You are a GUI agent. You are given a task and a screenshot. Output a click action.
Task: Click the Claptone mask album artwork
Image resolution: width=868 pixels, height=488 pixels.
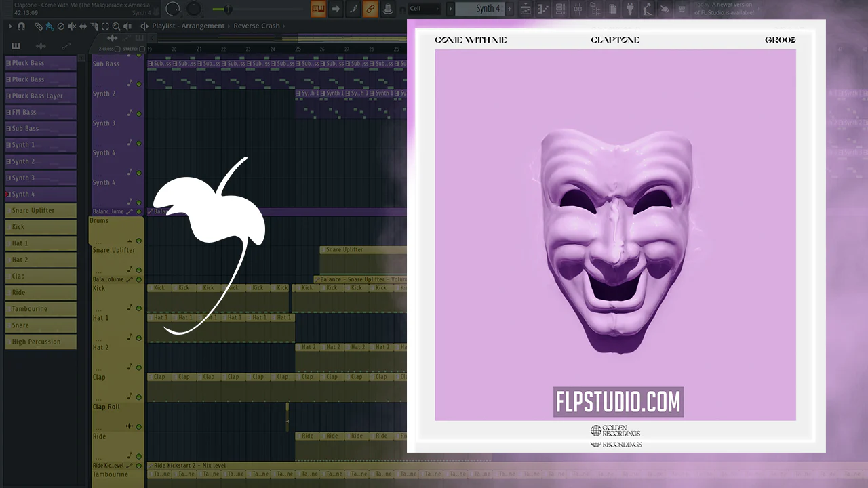click(x=616, y=235)
